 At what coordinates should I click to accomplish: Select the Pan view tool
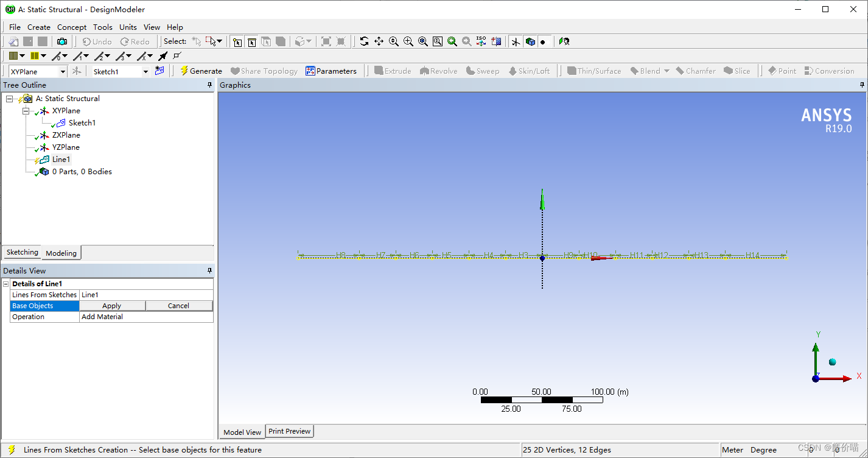pyautogui.click(x=379, y=41)
